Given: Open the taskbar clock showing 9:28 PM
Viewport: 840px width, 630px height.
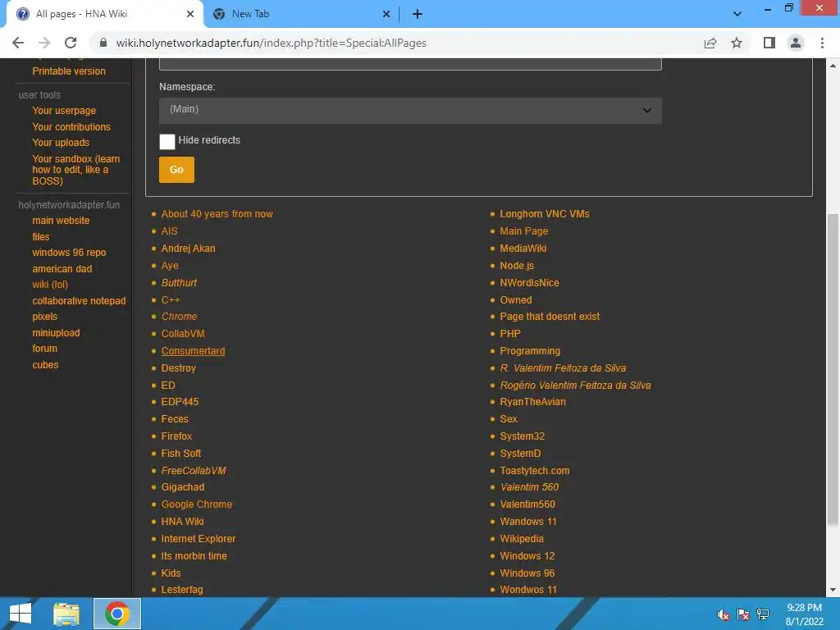Looking at the screenshot, I should pos(804,614).
